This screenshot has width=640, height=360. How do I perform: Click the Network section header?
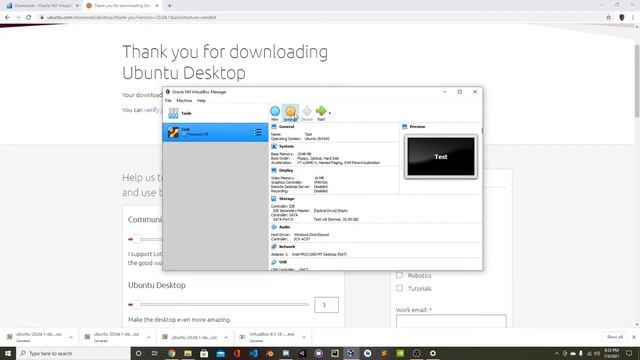click(287, 247)
